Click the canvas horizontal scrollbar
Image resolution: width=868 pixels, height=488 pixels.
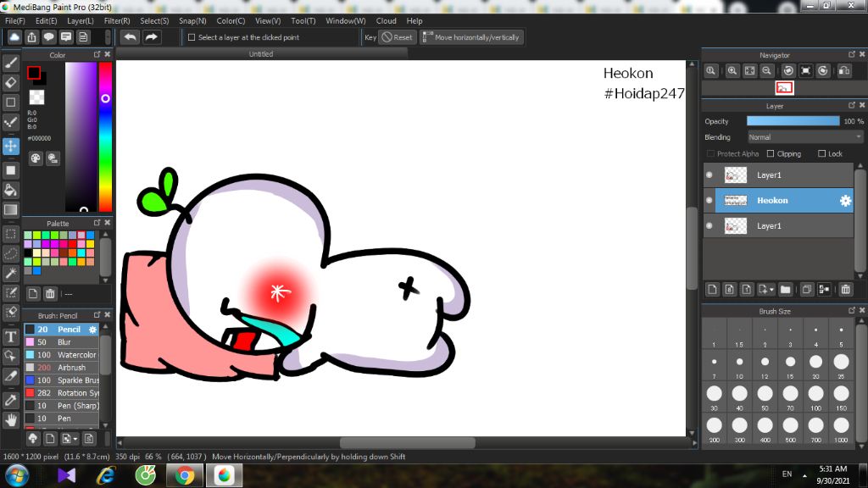point(407,442)
